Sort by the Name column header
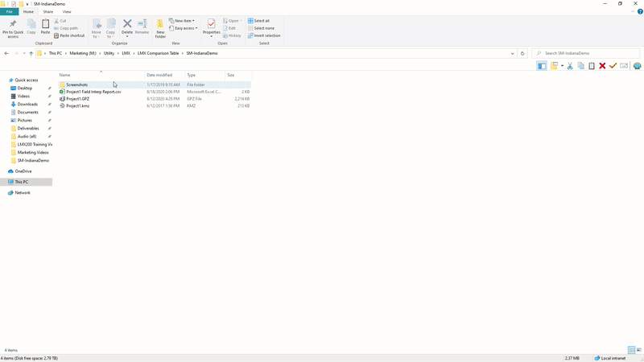 click(x=101, y=75)
